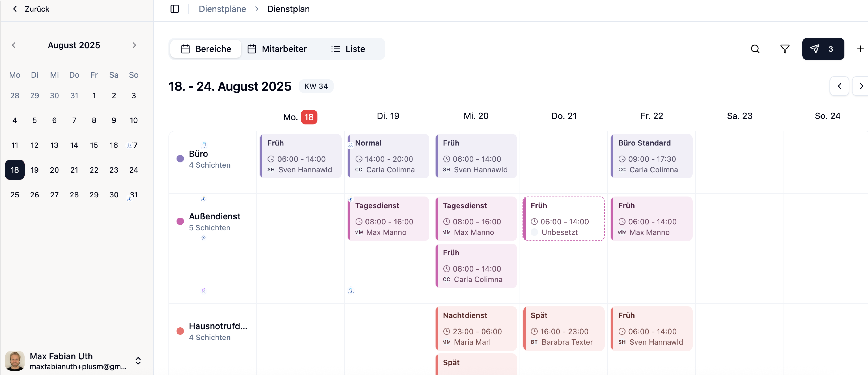Go to next month in mini calendar
Image resolution: width=868 pixels, height=375 pixels.
pyautogui.click(x=134, y=45)
